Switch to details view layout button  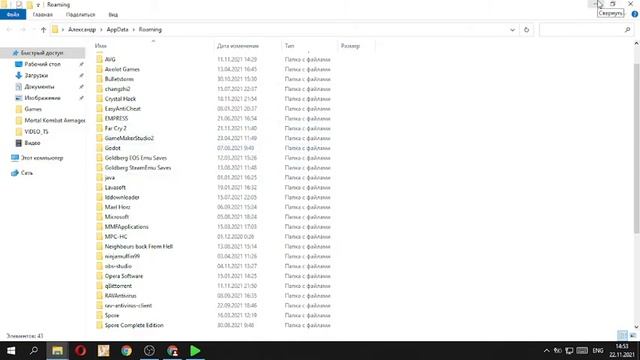[622, 336]
